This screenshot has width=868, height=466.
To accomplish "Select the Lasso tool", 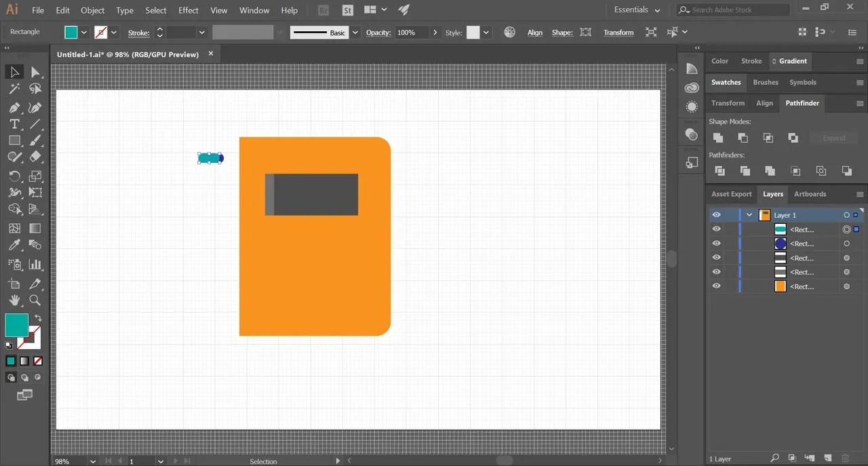I will click(x=35, y=89).
